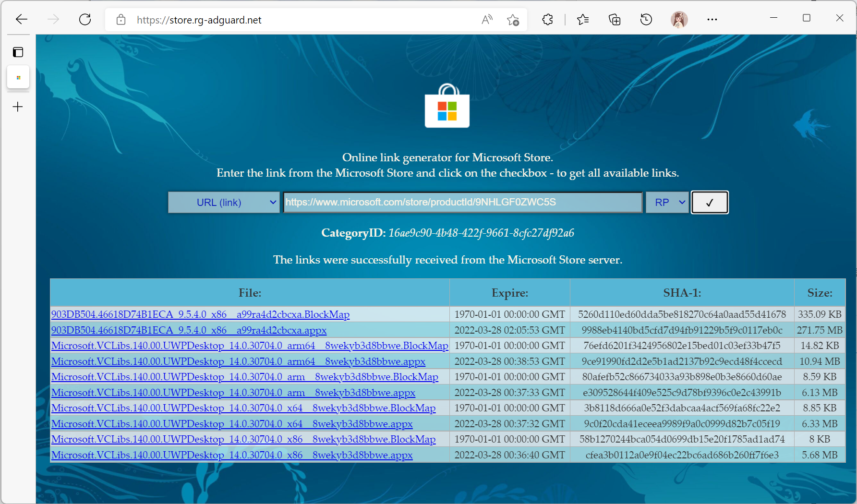
Task: Expand the URL (link) type dropdown
Action: 224,203
